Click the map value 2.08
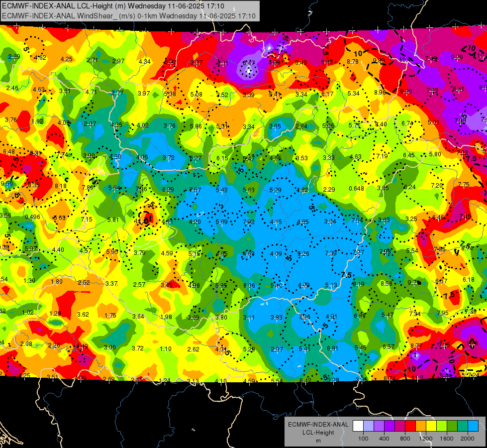487x448 pixels. [26, 344]
